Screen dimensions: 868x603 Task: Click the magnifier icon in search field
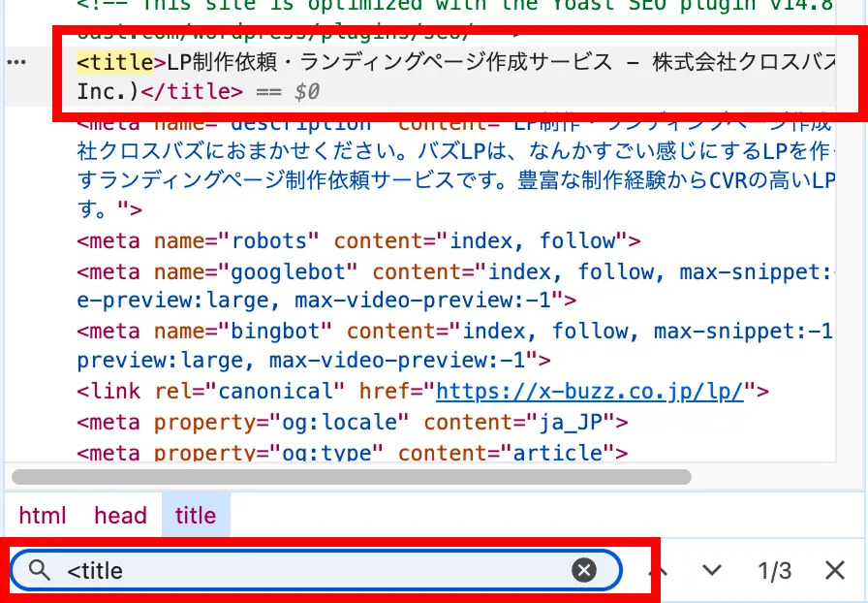(40, 570)
